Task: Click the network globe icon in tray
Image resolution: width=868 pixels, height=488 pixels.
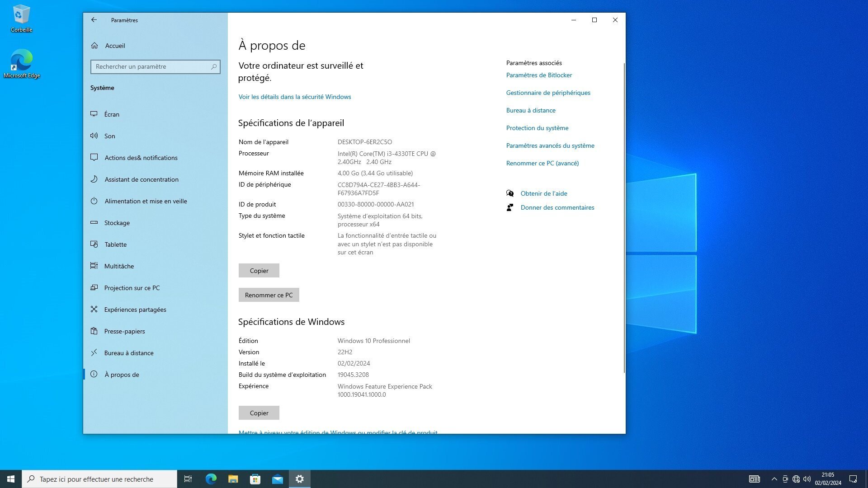Action: click(x=796, y=479)
